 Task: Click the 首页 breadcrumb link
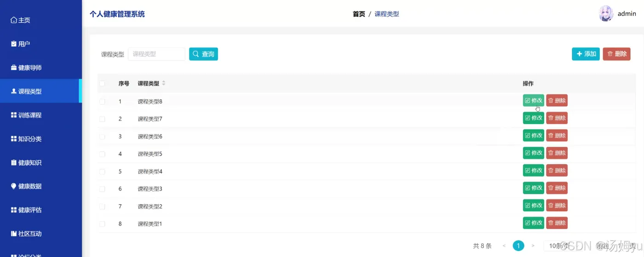359,14
